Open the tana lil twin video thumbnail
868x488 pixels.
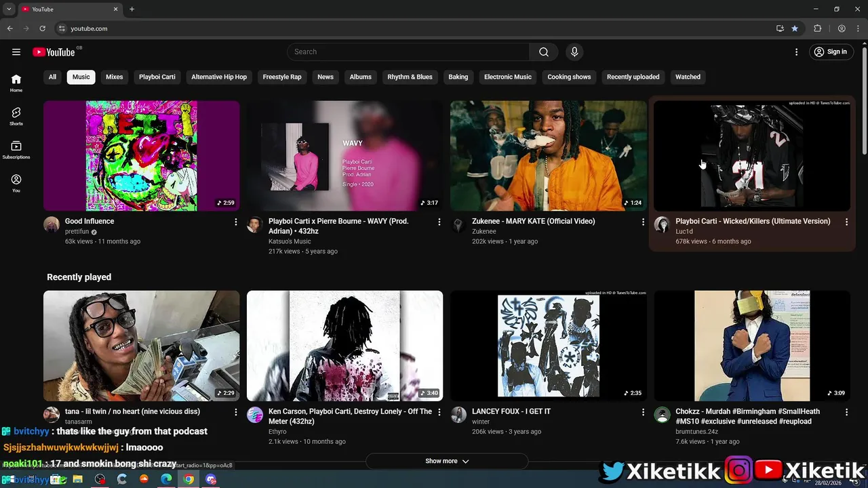coord(142,346)
